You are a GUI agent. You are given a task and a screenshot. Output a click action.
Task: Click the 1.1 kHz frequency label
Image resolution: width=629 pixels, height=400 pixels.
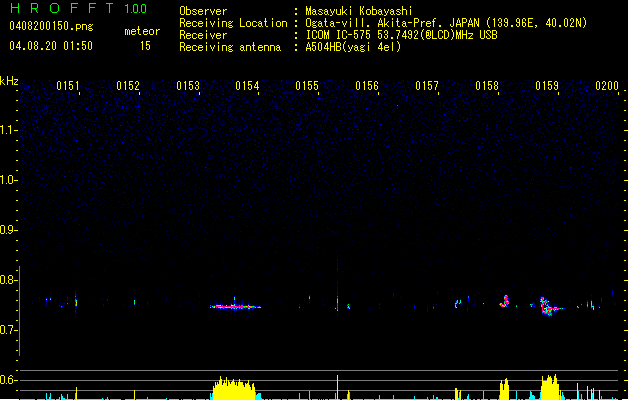click(8, 130)
